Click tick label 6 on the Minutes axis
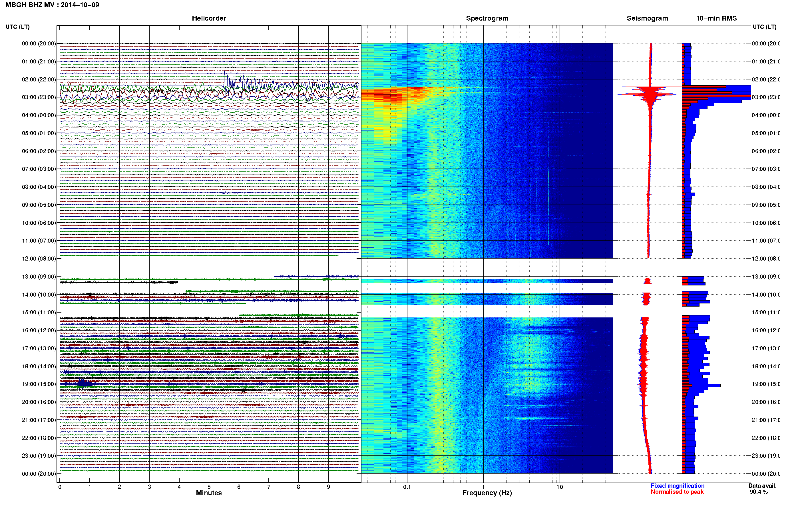The width and height of the screenshot is (812, 508). click(239, 487)
